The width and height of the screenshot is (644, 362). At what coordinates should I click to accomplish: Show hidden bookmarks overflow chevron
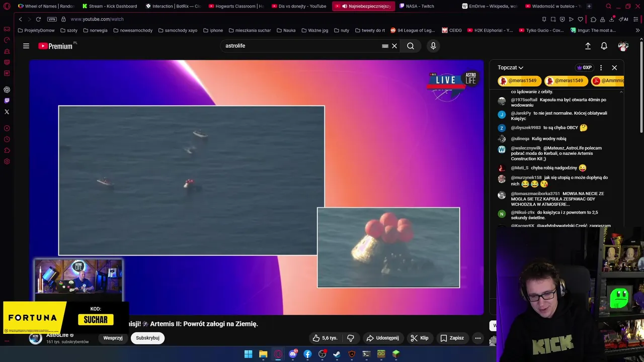638,30
